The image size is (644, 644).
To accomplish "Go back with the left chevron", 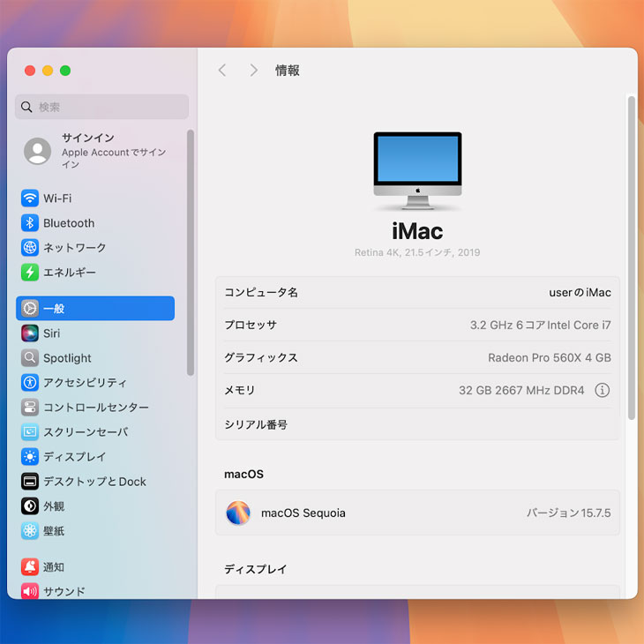I will pos(222,71).
